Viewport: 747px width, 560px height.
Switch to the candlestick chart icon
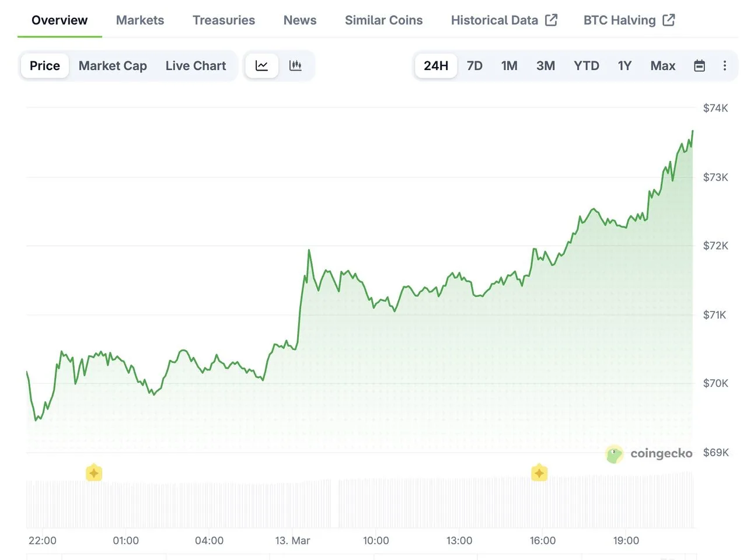(x=296, y=65)
